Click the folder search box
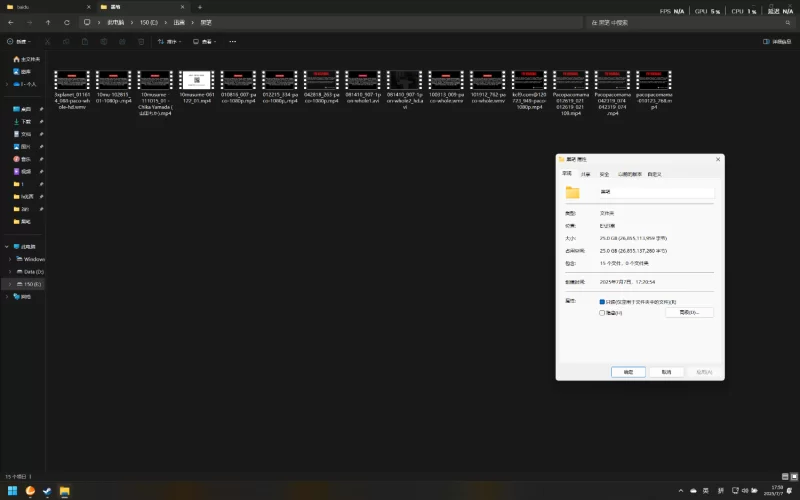 pyautogui.click(x=690, y=22)
